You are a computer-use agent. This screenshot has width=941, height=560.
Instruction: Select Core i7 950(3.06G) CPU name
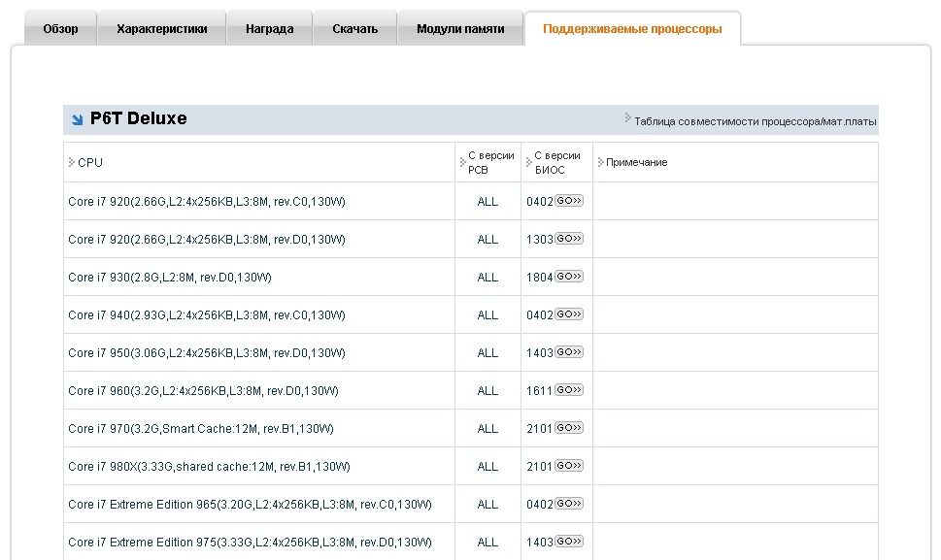207,352
